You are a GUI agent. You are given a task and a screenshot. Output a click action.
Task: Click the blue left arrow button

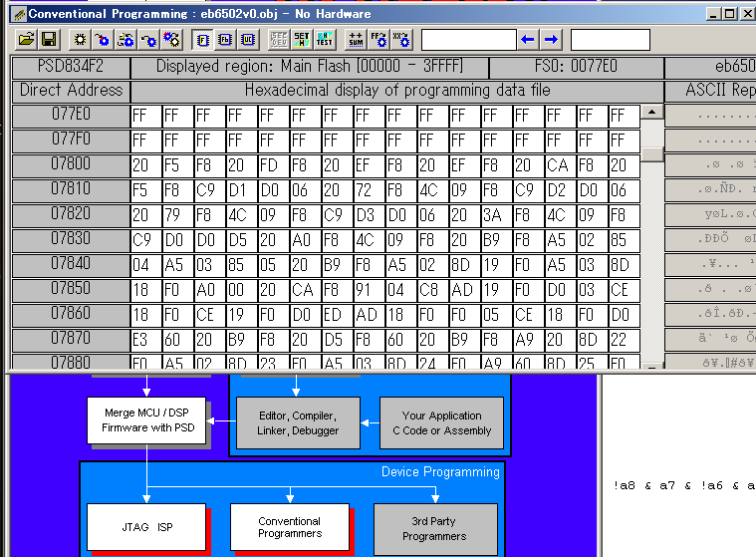(x=528, y=40)
